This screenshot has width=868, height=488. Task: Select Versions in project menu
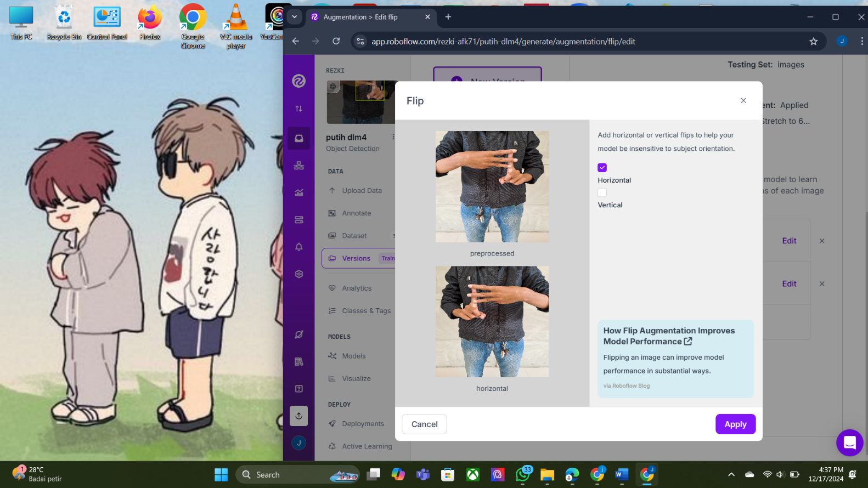(x=358, y=258)
